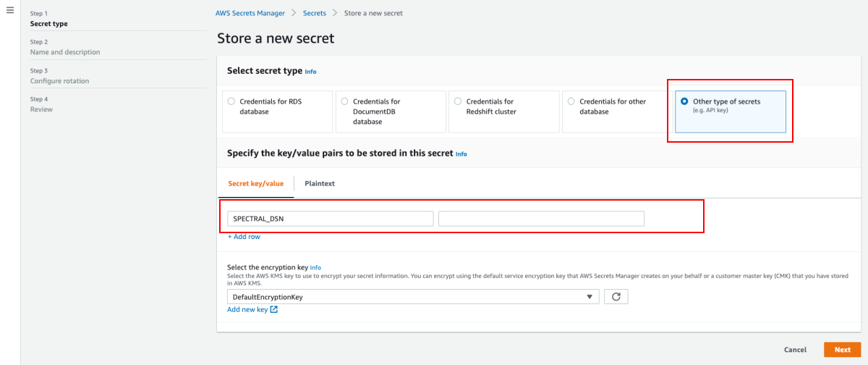
Task: Open Info next to Select the encryption key
Action: pos(315,267)
